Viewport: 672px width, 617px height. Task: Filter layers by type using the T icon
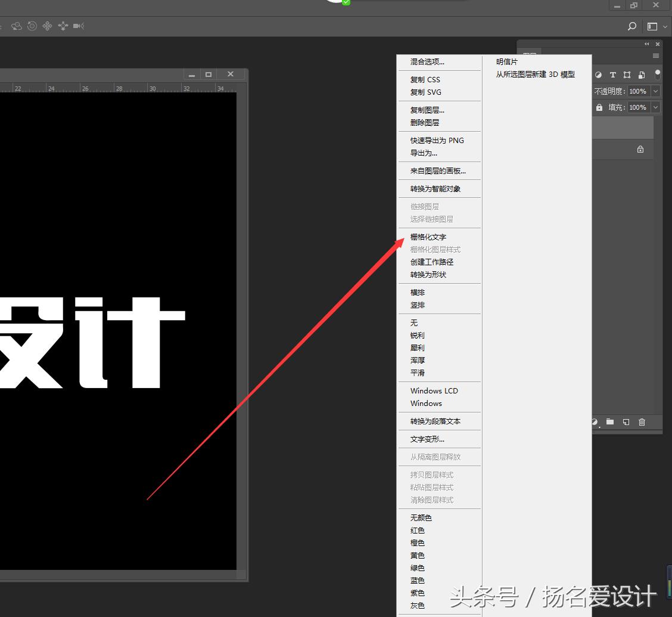(613, 75)
